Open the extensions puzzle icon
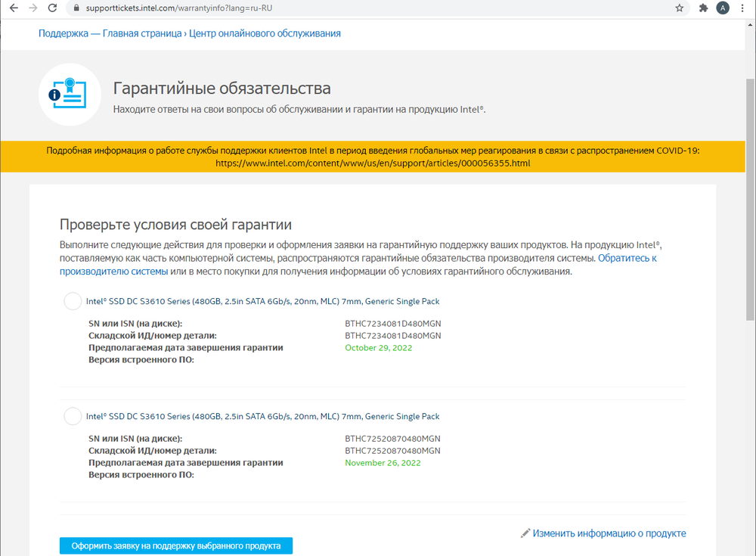 point(703,8)
